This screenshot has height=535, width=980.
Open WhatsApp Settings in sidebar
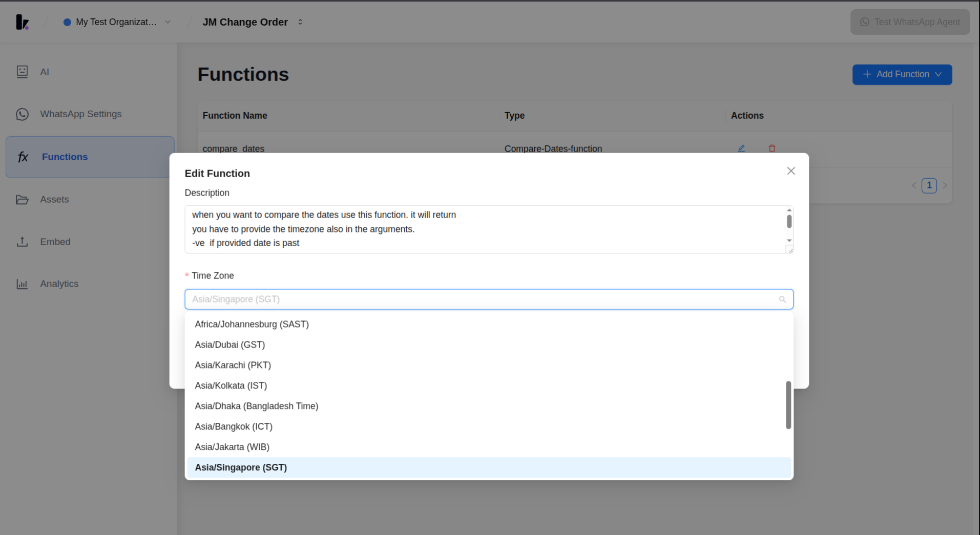point(90,114)
